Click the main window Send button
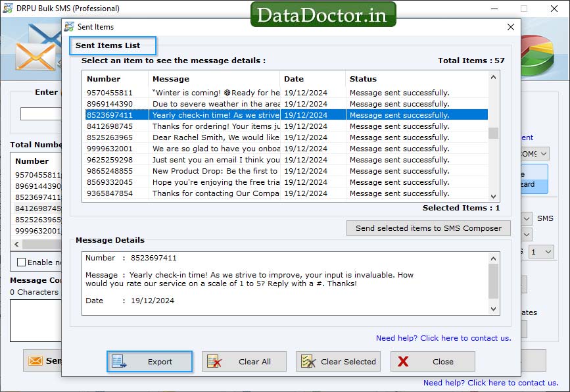 43,360
